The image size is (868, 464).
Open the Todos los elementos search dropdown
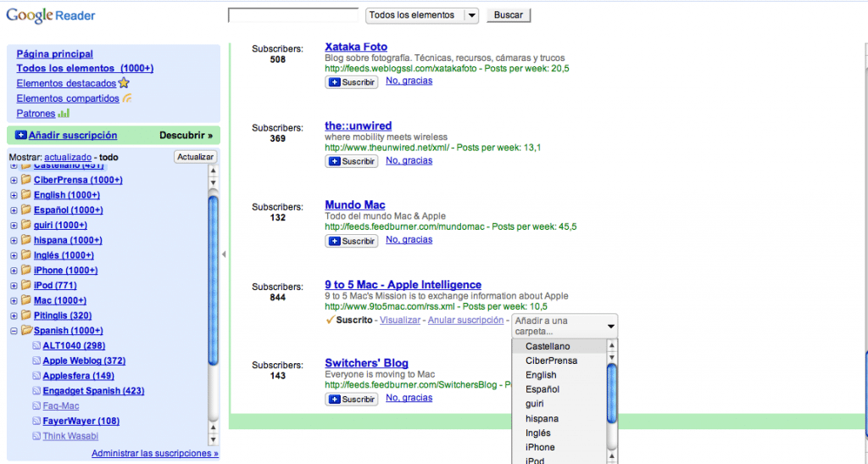(422, 15)
